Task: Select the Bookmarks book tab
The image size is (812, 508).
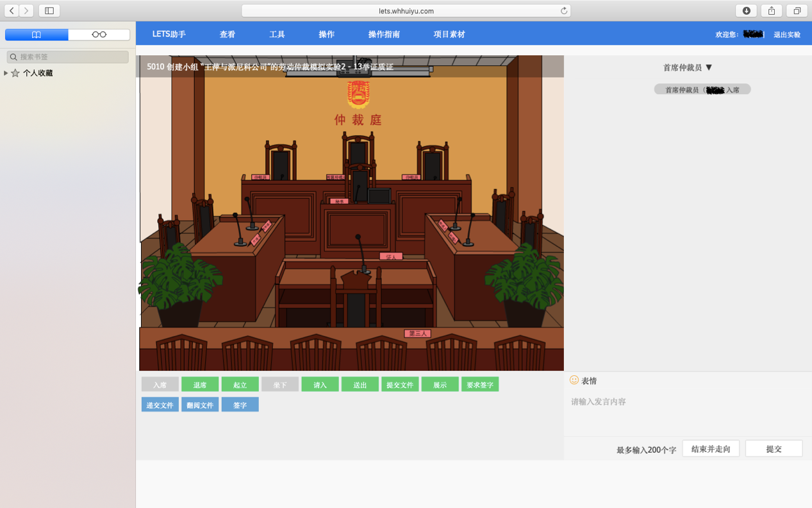Action: [37, 35]
